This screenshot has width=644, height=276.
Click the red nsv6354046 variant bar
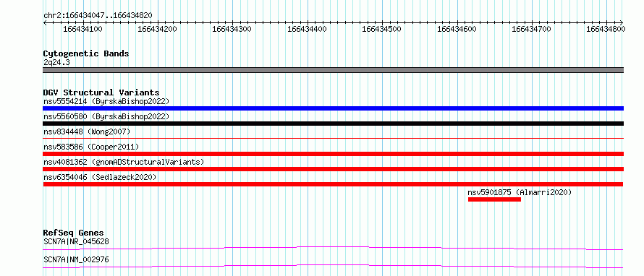333,184
